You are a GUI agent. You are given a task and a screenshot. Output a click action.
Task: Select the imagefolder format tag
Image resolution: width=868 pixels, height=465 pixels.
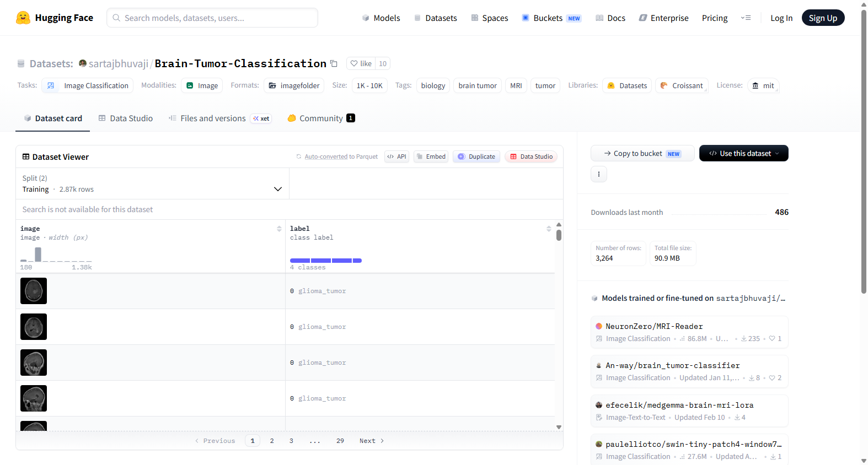pyautogui.click(x=294, y=85)
